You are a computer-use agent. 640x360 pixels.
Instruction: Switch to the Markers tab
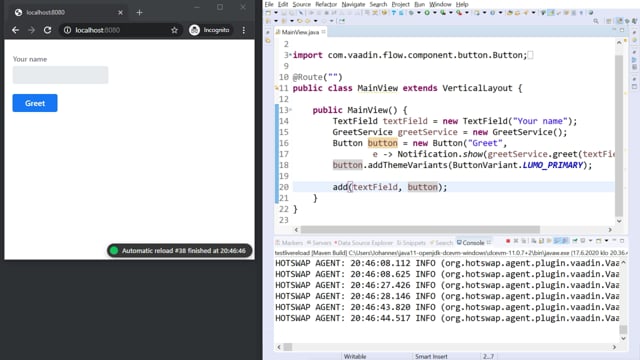289,242
